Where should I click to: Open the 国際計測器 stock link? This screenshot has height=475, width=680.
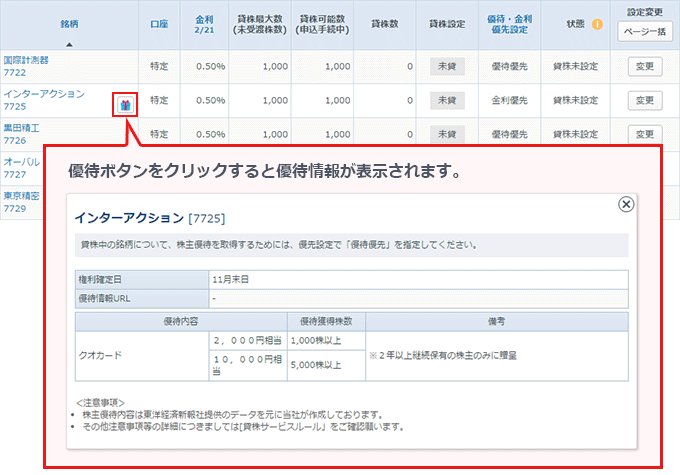(x=26, y=60)
